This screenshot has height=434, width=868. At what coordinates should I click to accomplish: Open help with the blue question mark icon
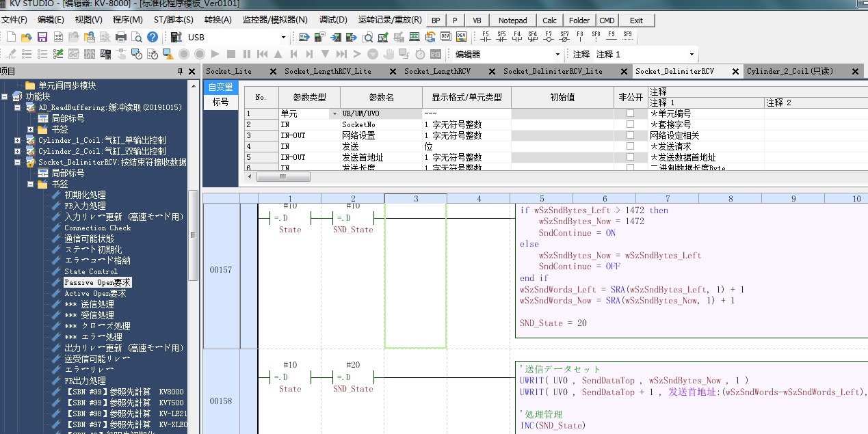point(153,37)
